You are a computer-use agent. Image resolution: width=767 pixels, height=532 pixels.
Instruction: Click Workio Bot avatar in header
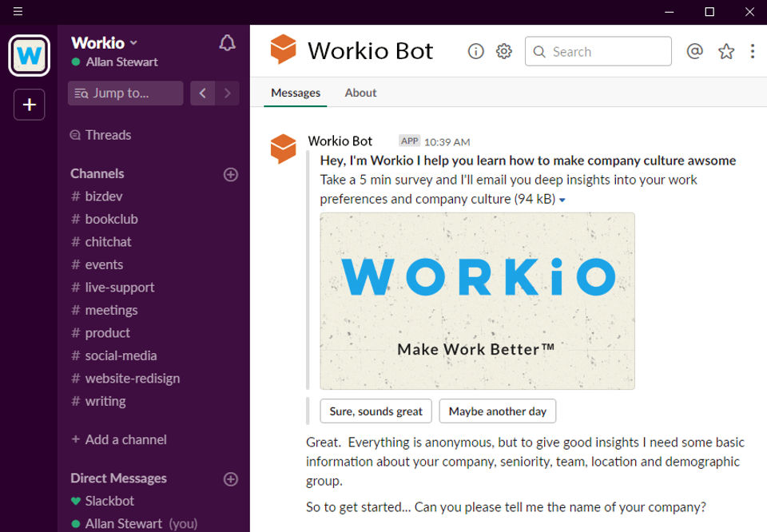coord(283,49)
